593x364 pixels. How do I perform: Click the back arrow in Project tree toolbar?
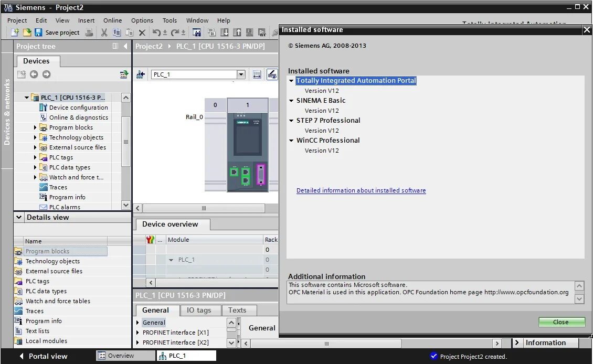click(x=34, y=74)
